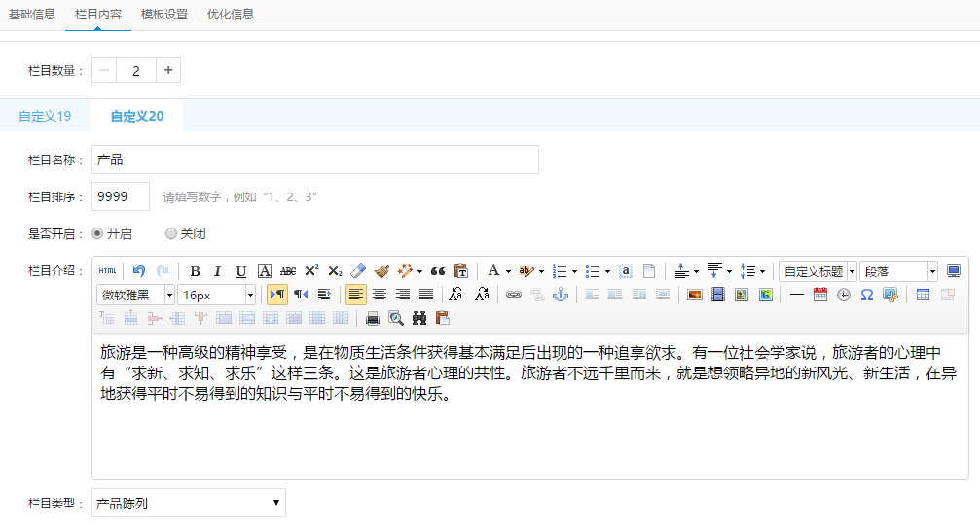Switch to the 自定义19 tab
The image size is (980, 526).
(45, 116)
